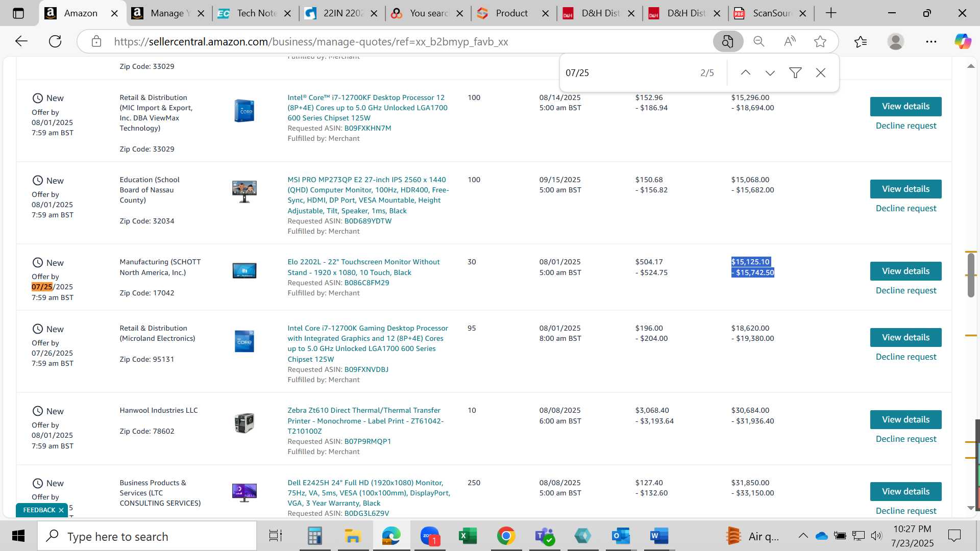Click the 07/25 find text field

628,73
